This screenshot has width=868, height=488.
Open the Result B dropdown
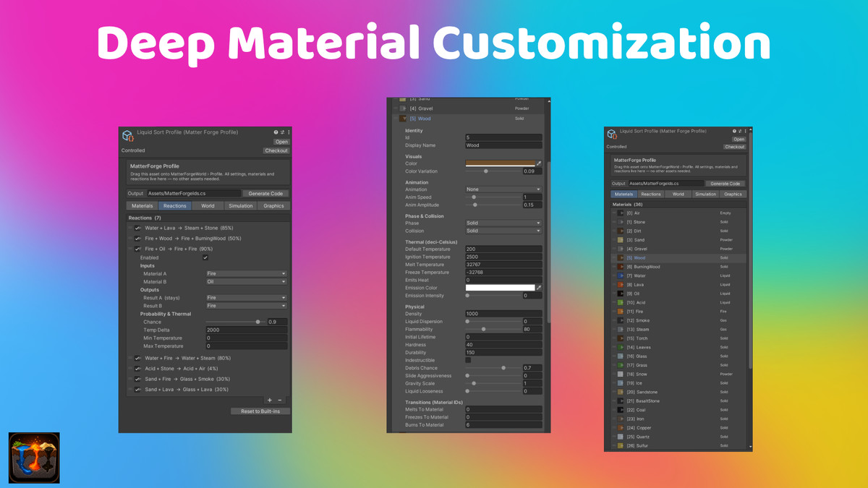tap(247, 306)
